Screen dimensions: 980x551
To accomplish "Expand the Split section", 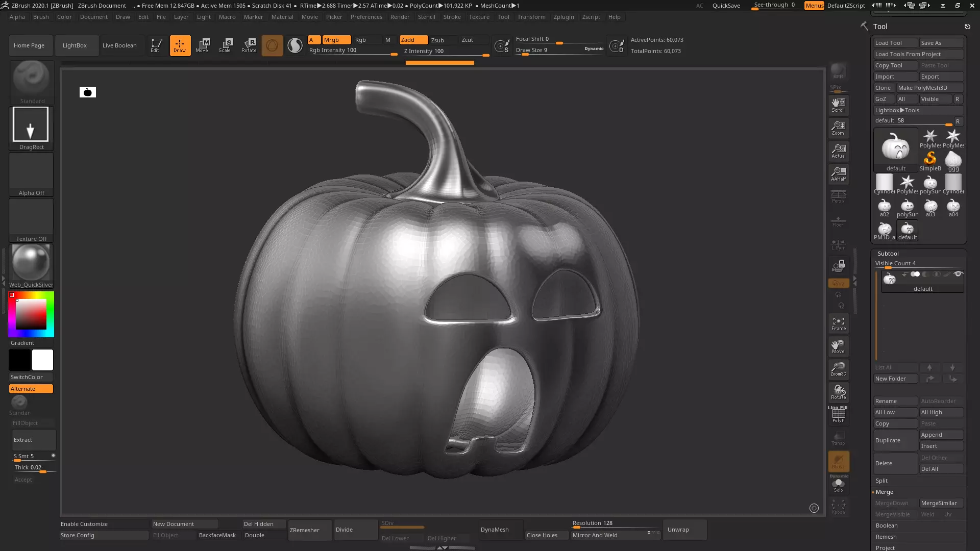I will (x=881, y=481).
